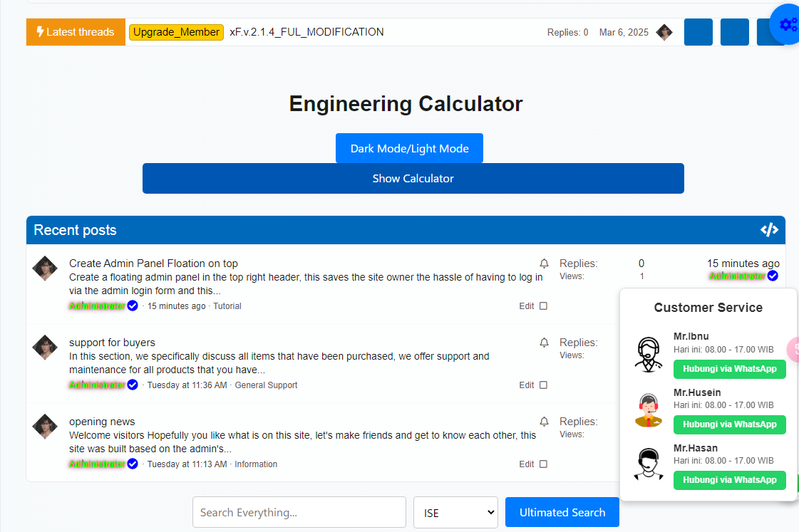Check the Edit box for Create Admin Panel post

click(x=543, y=306)
